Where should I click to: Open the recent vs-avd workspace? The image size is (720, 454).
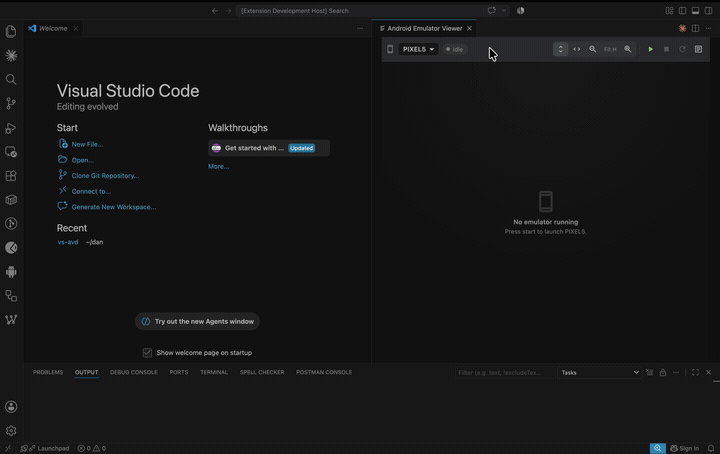pos(68,242)
